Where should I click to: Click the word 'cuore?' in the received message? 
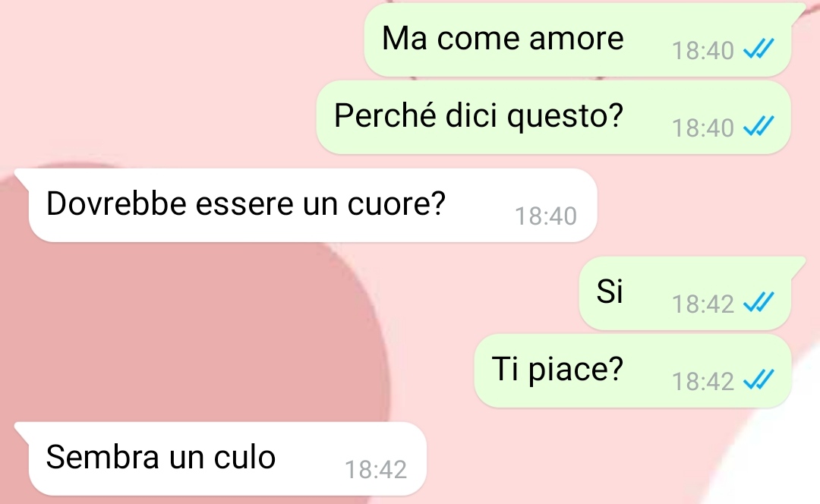tap(396, 204)
